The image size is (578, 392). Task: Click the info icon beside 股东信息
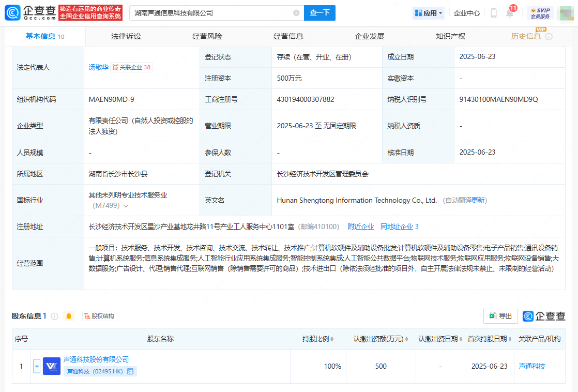coord(55,316)
